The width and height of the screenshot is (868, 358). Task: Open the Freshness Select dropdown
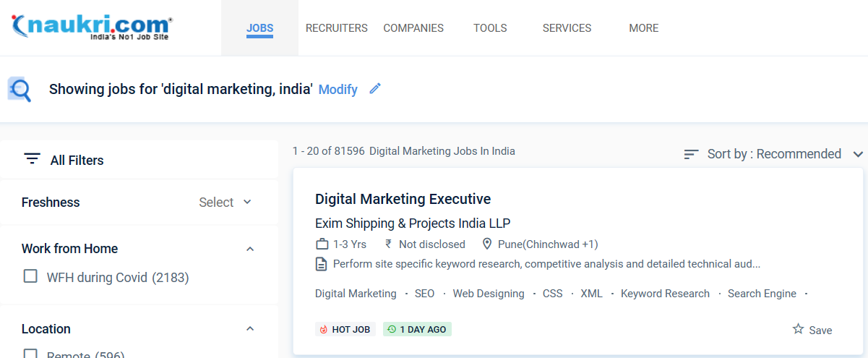[x=225, y=203]
